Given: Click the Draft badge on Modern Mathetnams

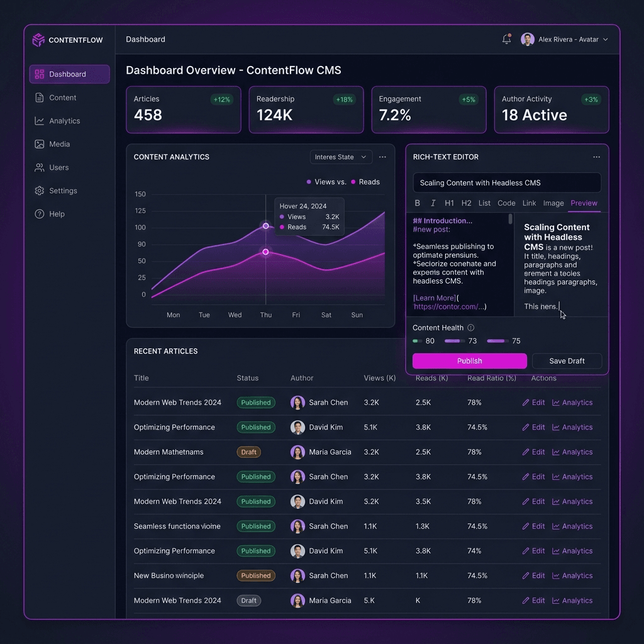Looking at the screenshot, I should (248, 452).
